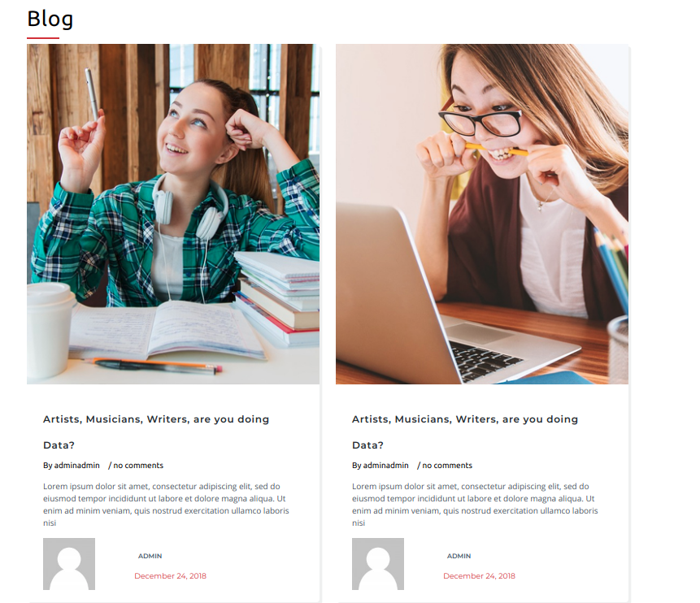Click December 24, 2018 date in first post
The width and height of the screenshot is (700, 603).
(171, 575)
